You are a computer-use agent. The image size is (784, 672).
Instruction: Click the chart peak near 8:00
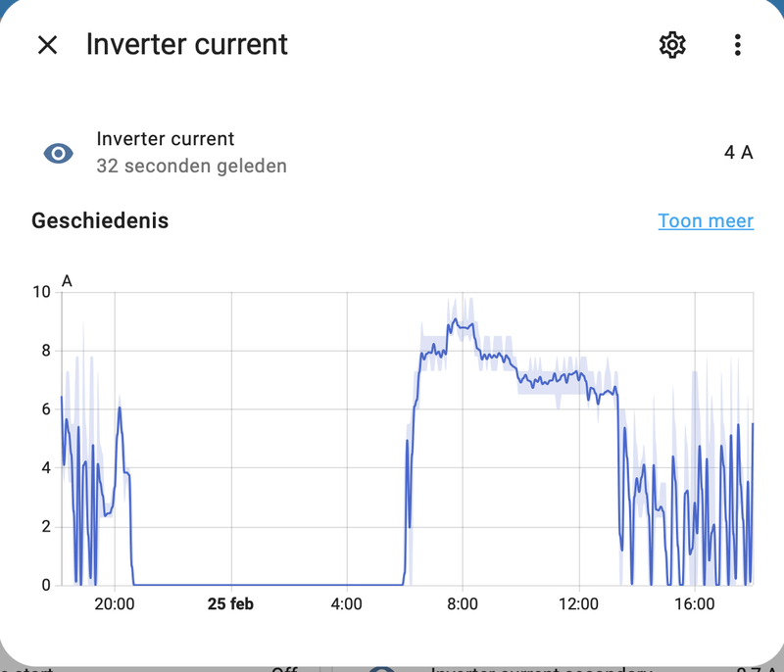pyautogui.click(x=454, y=319)
